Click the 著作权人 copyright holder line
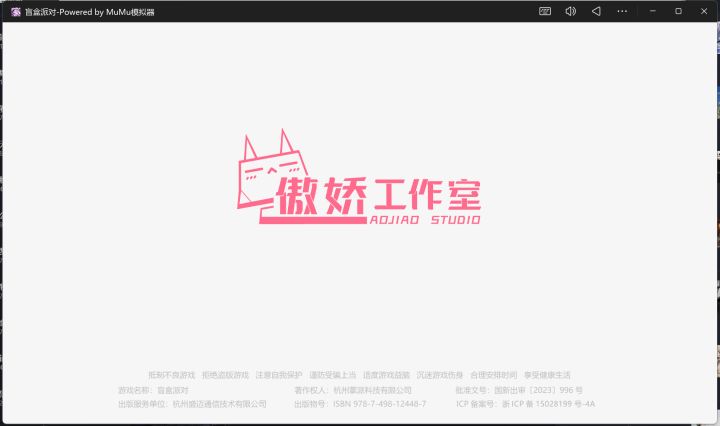The image size is (720, 426). tap(353, 390)
